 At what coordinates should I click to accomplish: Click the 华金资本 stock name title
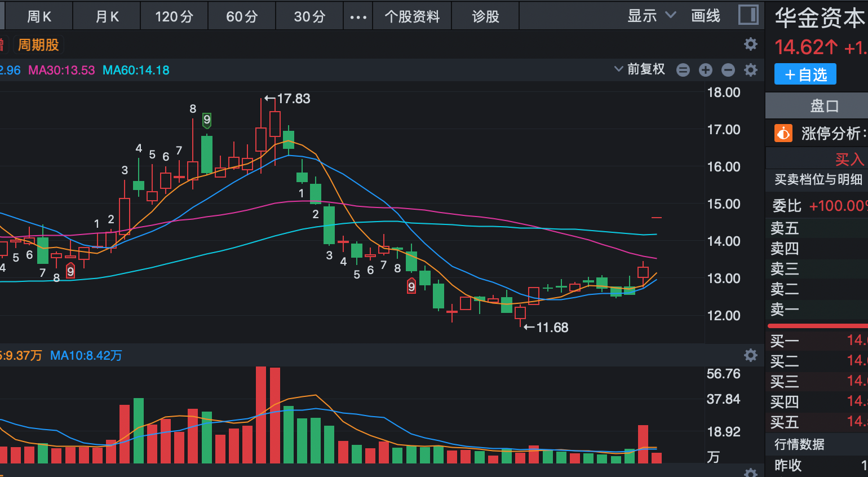[820, 18]
